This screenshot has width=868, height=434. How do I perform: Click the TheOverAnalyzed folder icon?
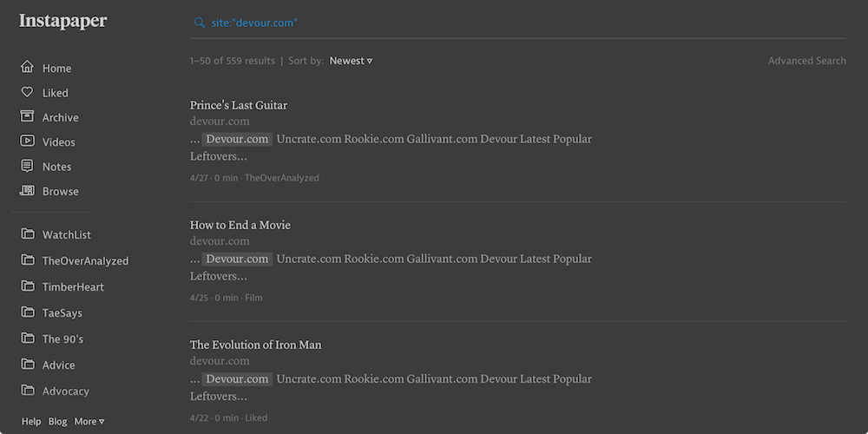point(28,260)
